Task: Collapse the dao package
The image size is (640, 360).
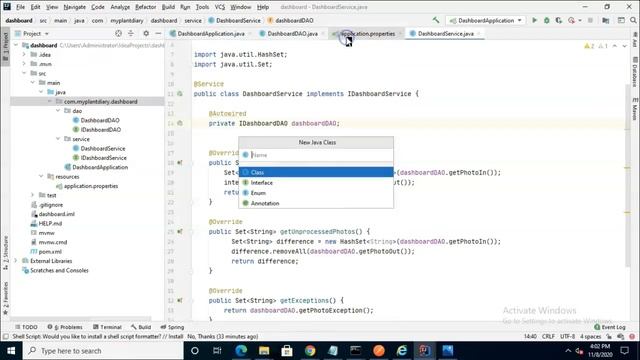Action: point(58,111)
